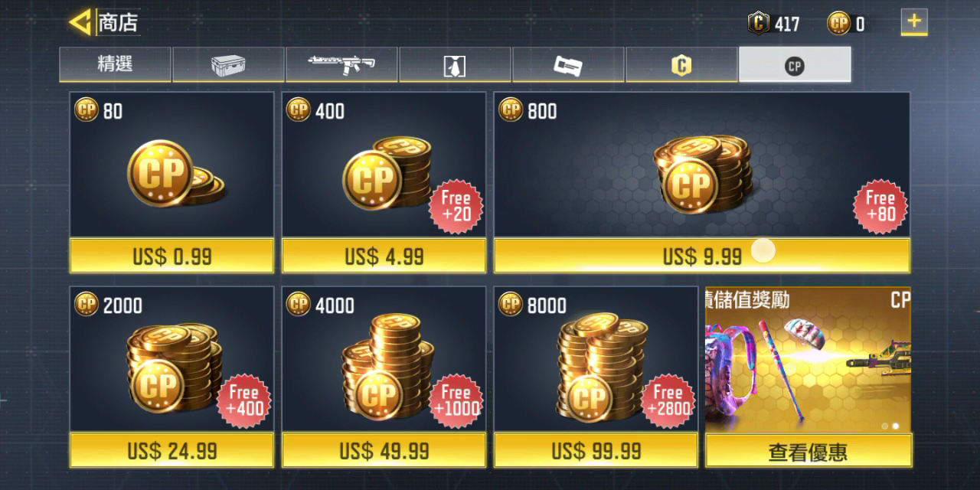This screenshot has height=490, width=980.
Task: Select the CP currency tab
Action: coord(795,64)
